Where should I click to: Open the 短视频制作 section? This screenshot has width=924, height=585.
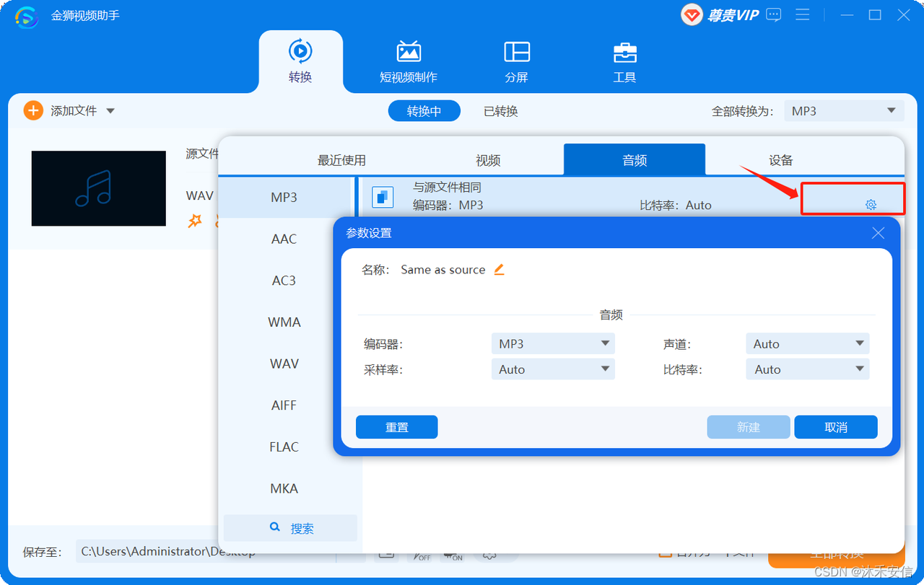[409, 61]
